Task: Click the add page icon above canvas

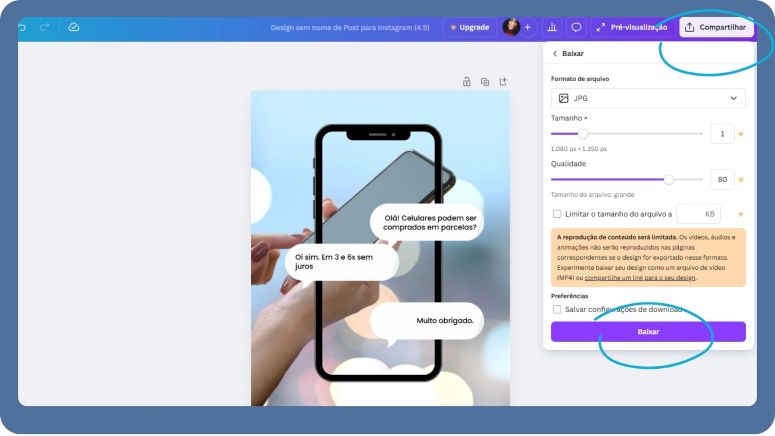Action: [x=503, y=82]
